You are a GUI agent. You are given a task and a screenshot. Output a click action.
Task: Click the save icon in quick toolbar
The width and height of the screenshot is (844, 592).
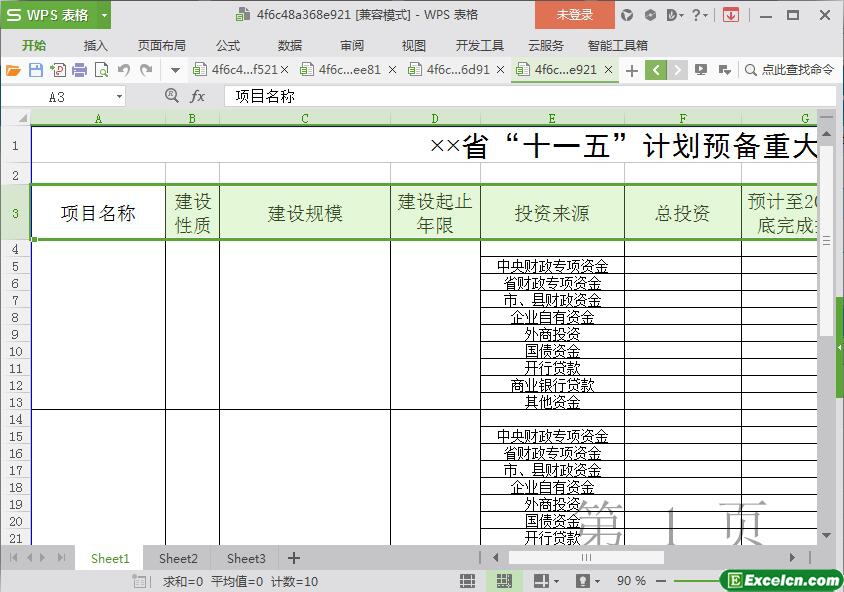36,70
